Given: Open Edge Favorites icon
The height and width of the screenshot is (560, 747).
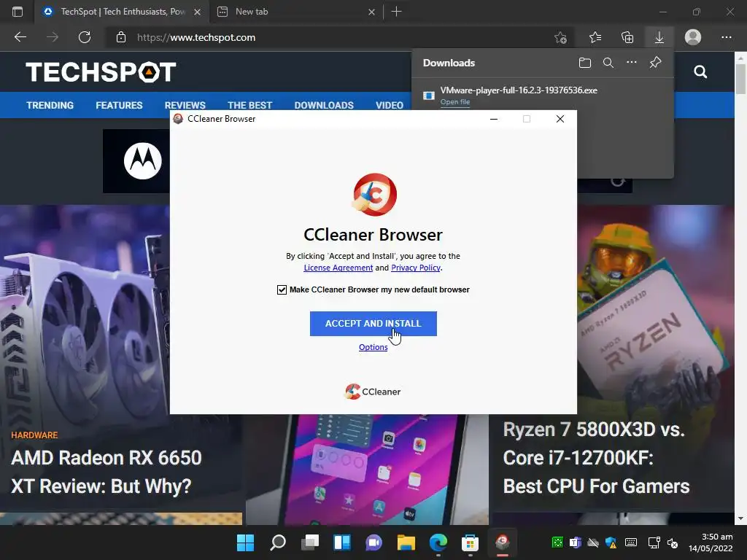Looking at the screenshot, I should (x=595, y=37).
